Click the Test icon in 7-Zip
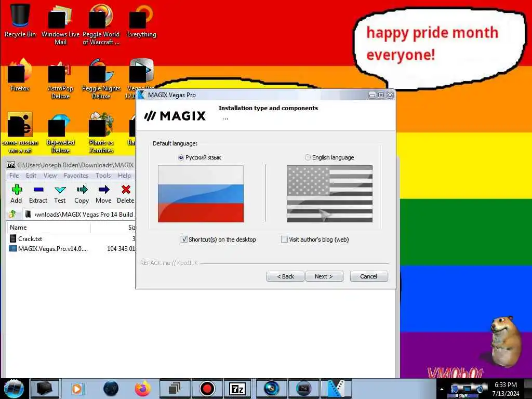The image size is (532, 399). [x=60, y=194]
